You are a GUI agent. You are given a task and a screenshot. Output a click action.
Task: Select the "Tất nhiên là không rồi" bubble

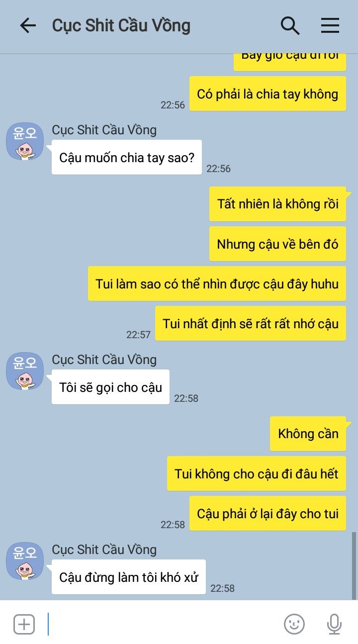point(277,204)
